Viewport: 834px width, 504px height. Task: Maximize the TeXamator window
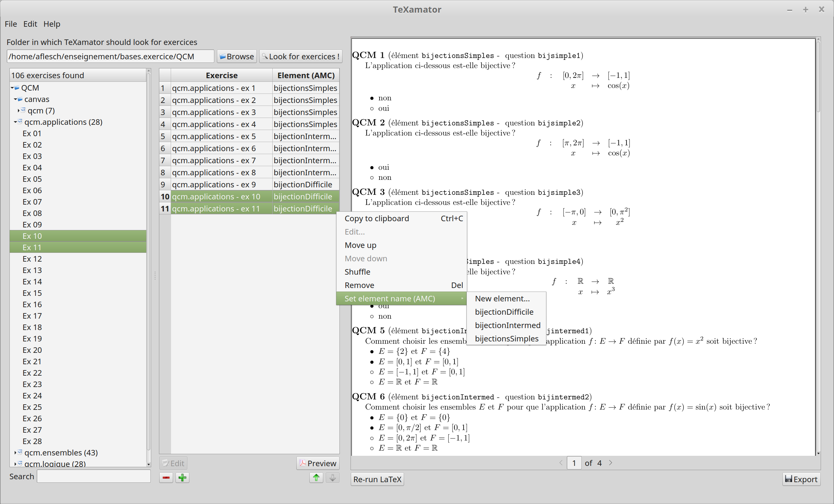click(x=805, y=10)
